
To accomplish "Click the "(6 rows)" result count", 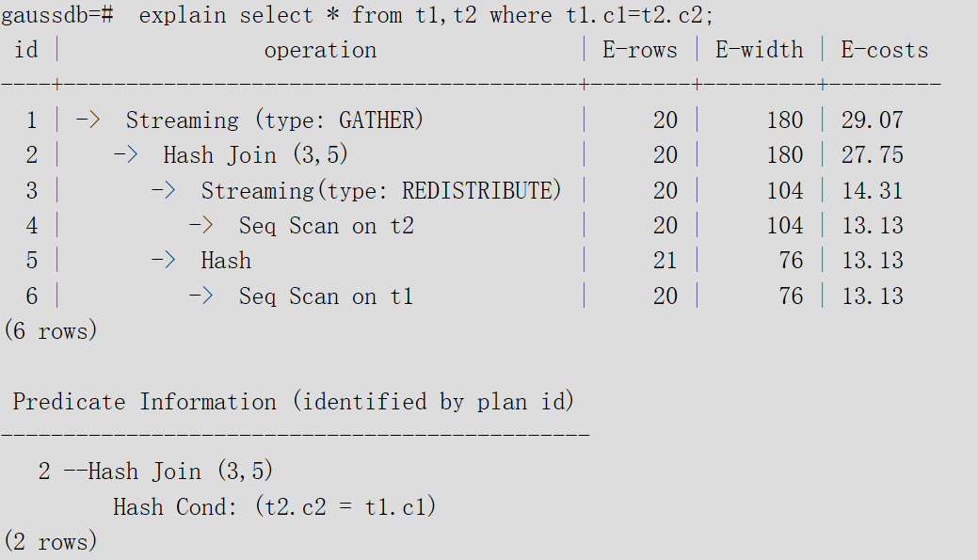I will click(x=51, y=330).
